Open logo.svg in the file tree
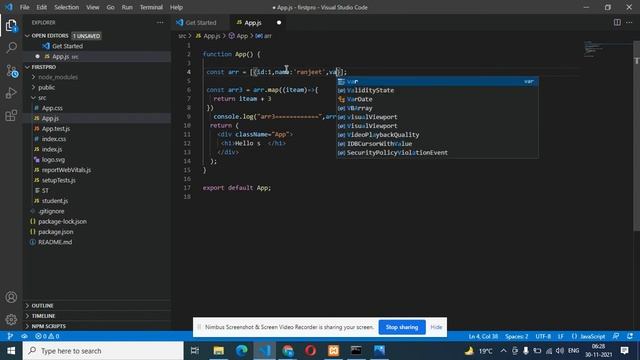Screen dimensions: 640x360 (53, 160)
